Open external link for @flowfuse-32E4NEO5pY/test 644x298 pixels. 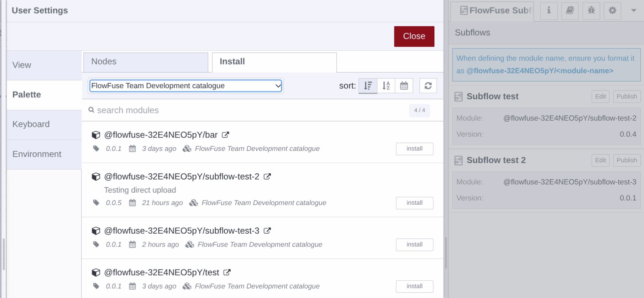coord(227,272)
